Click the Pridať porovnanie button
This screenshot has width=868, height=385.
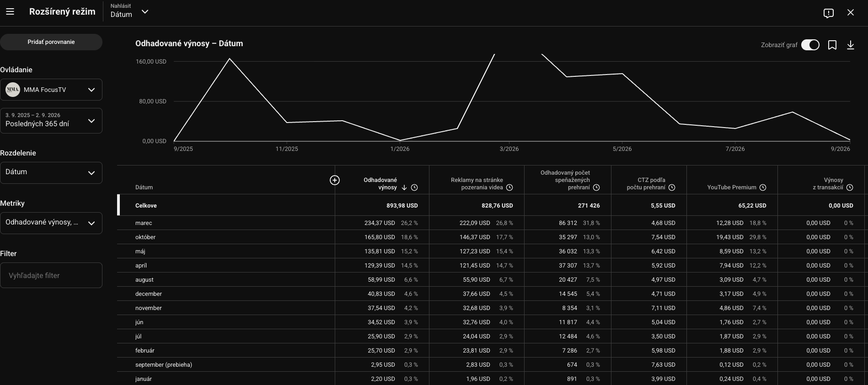51,42
